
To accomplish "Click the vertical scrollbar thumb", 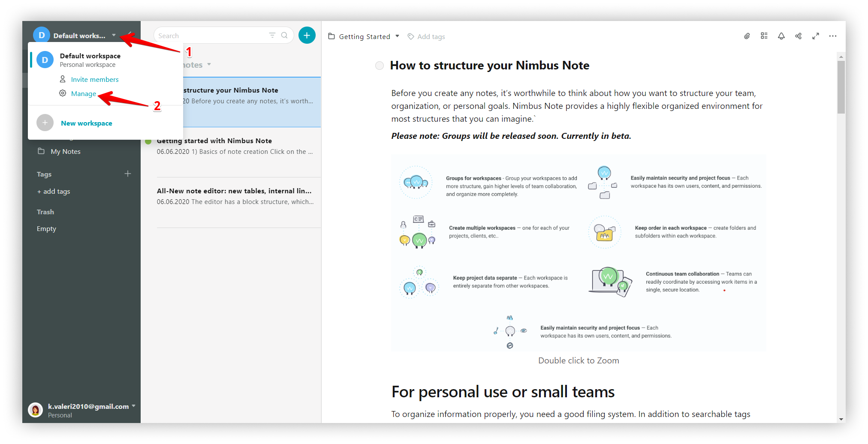I will click(x=841, y=87).
